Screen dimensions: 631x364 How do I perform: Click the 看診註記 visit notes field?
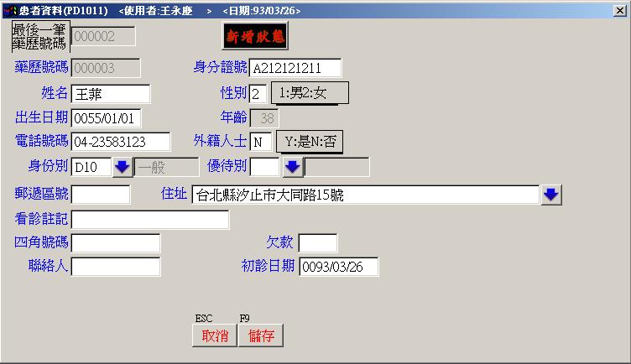pos(149,220)
